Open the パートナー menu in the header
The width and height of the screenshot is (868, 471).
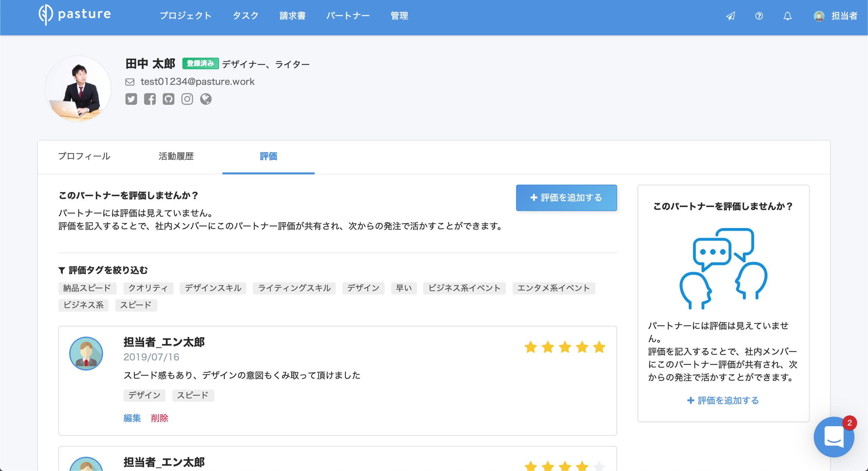(x=348, y=16)
